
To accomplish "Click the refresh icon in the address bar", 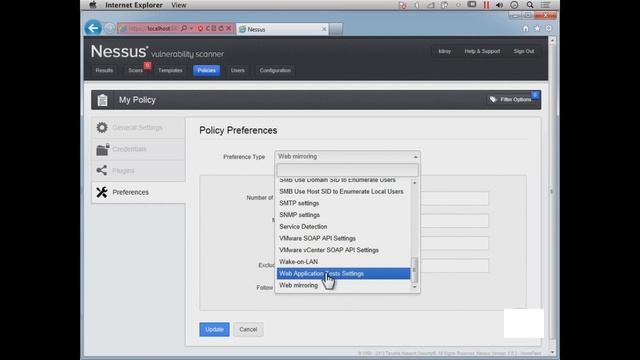I will pos(221,29).
